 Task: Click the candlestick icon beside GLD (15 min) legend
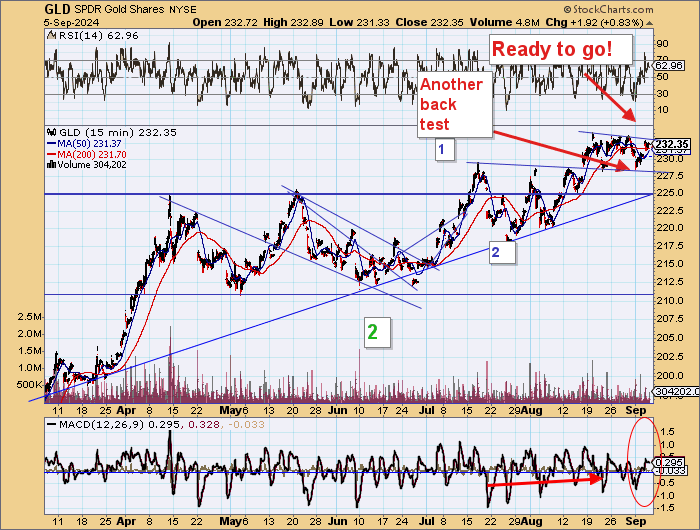pos(52,133)
